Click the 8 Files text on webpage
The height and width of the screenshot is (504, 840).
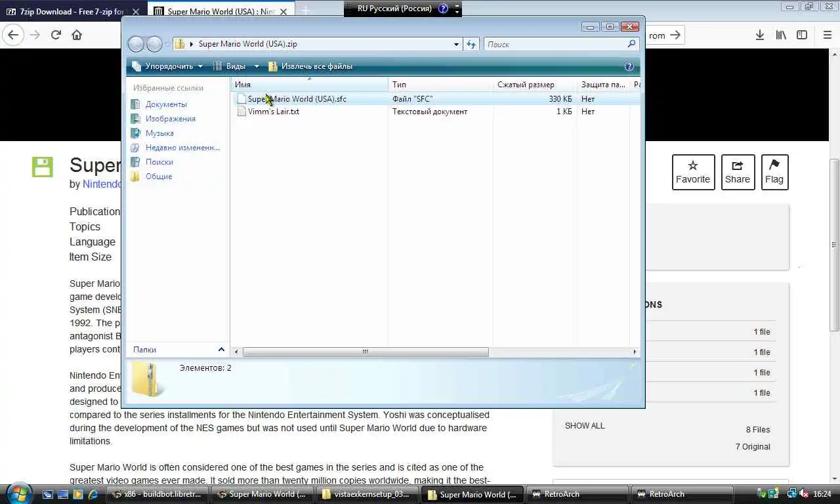(x=758, y=430)
